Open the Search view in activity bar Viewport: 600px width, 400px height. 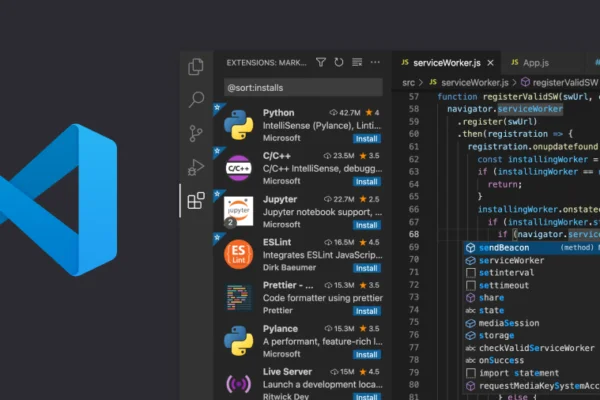(196, 100)
